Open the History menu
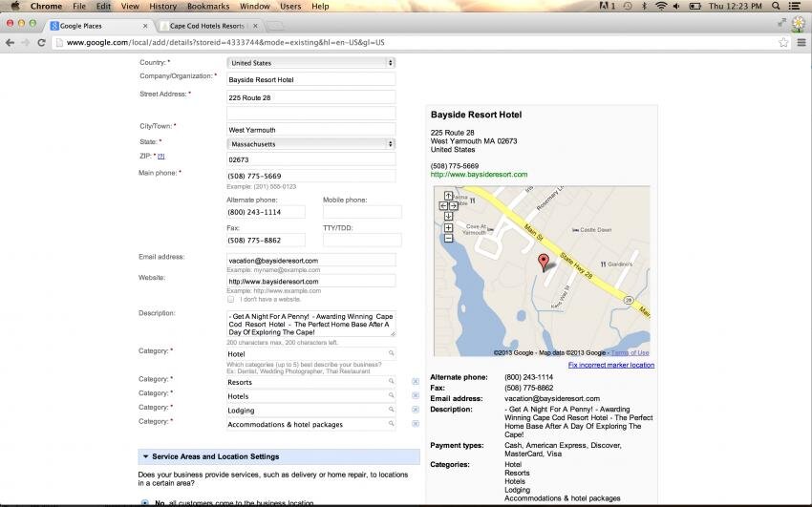This screenshot has width=812, height=507. pos(162,6)
